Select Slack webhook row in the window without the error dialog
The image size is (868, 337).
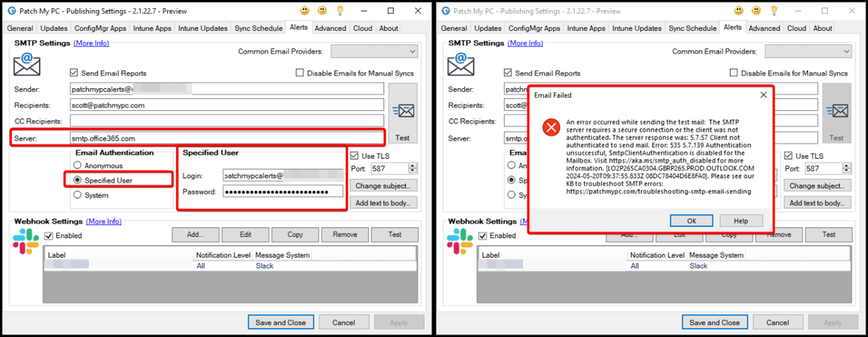(x=230, y=266)
